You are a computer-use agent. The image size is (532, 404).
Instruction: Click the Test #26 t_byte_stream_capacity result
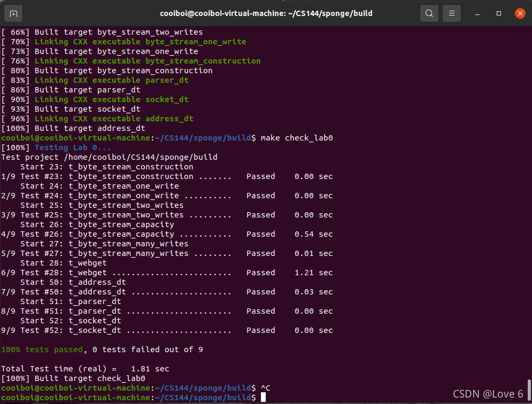[x=167, y=235]
